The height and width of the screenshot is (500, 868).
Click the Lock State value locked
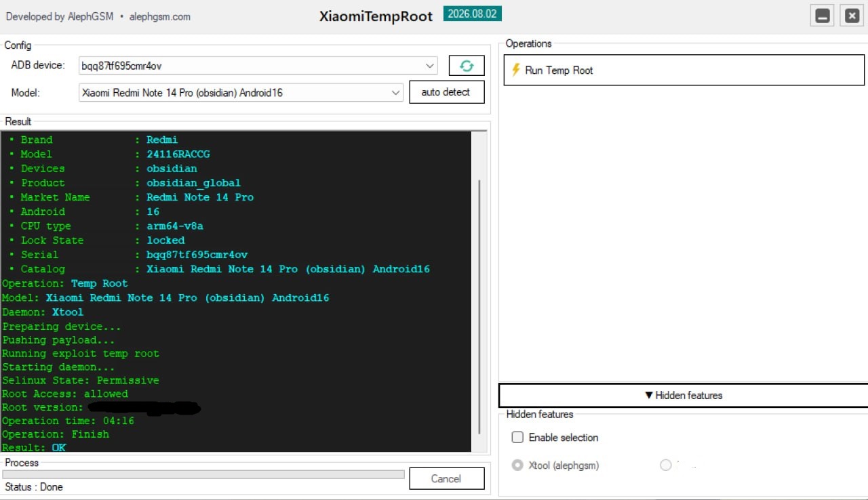tap(165, 241)
